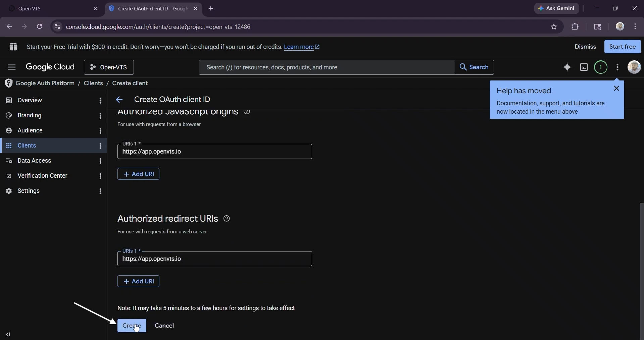The image size is (644, 340).
Task: Cancel the OAuth client creation
Action: pyautogui.click(x=164, y=326)
